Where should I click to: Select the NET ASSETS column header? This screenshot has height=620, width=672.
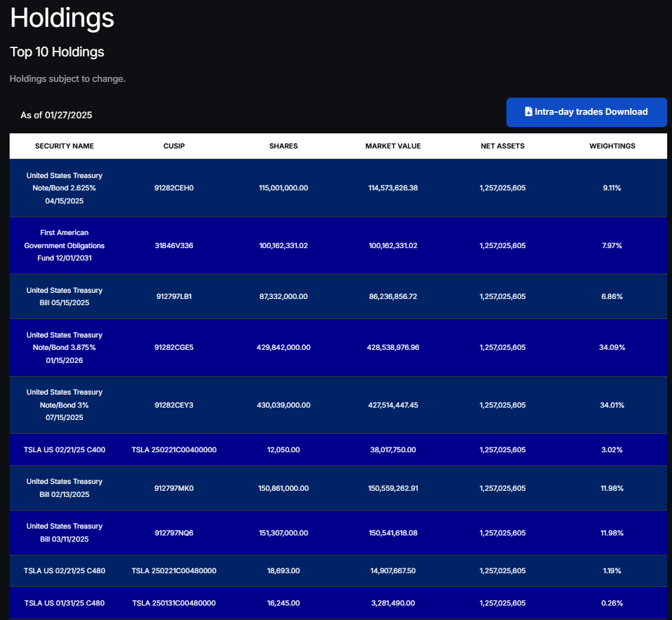[x=502, y=146]
